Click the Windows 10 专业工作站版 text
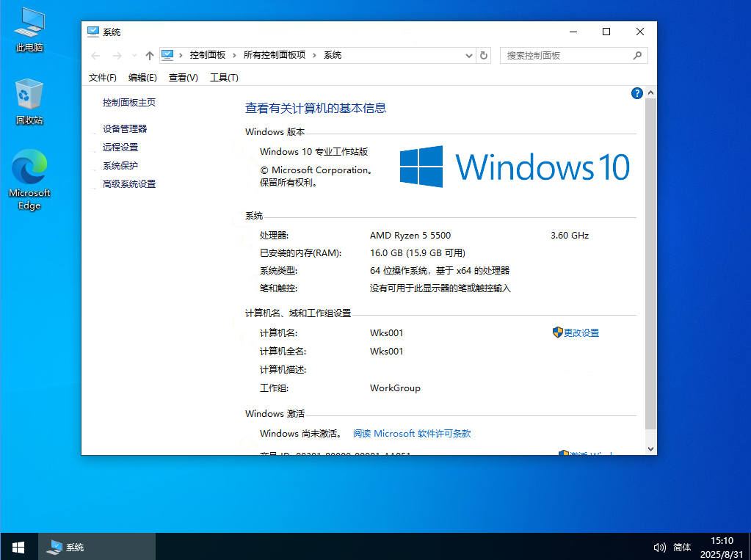The image size is (751, 560). point(313,152)
